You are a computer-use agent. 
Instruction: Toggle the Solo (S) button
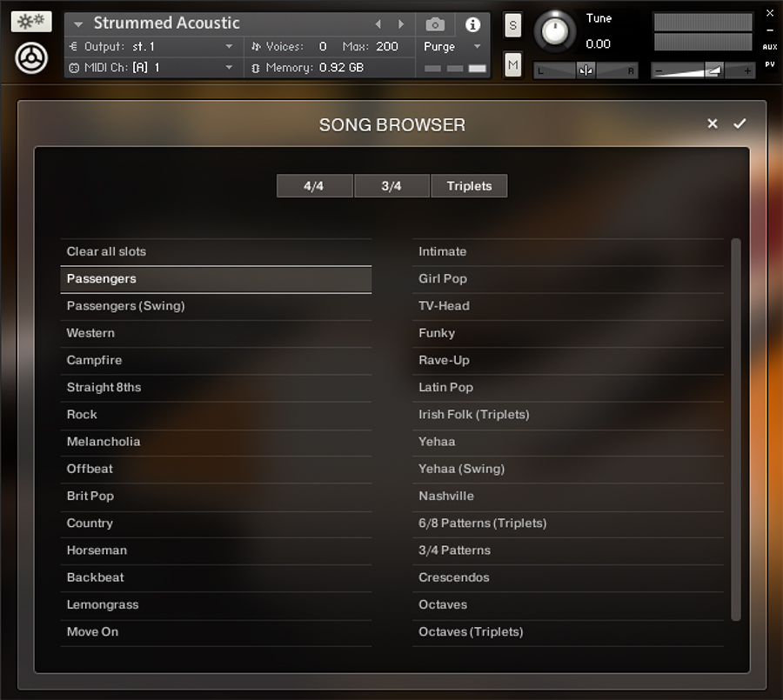point(512,26)
